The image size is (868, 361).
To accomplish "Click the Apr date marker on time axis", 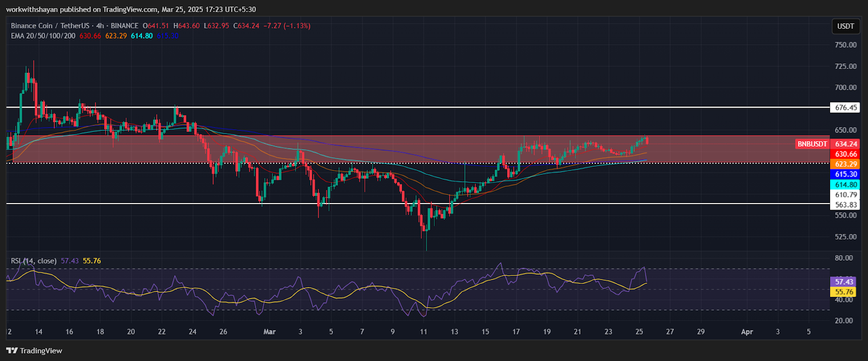I will (x=747, y=332).
